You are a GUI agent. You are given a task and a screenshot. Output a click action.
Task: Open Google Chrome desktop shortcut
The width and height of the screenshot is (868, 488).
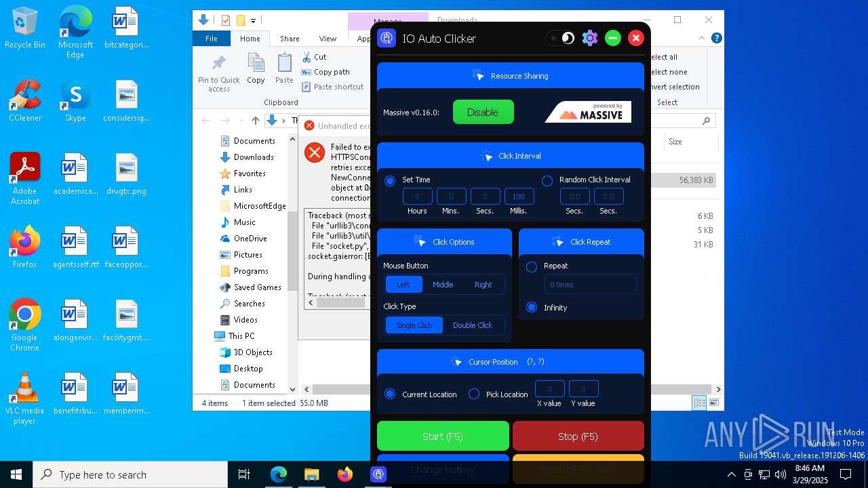click(x=25, y=325)
